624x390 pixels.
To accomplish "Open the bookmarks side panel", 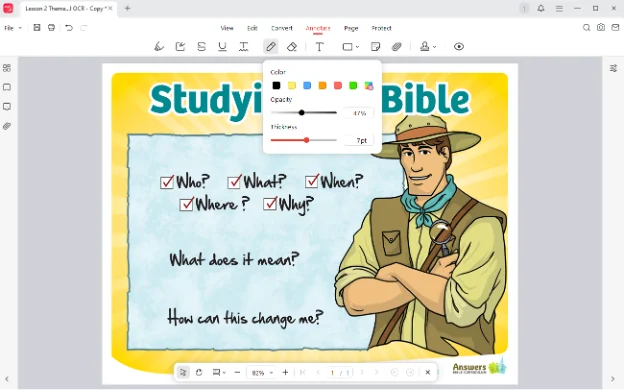I will coord(7,87).
